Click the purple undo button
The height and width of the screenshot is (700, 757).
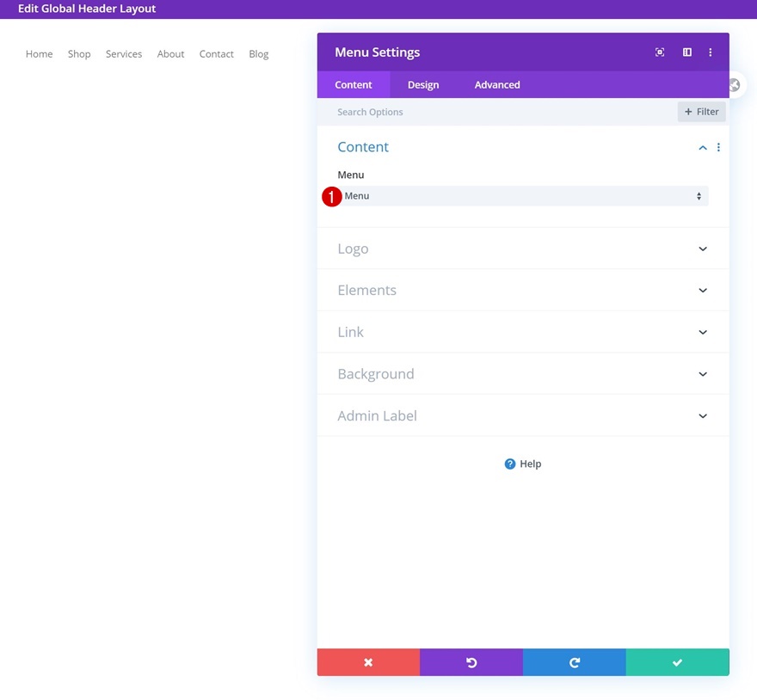[471, 662]
